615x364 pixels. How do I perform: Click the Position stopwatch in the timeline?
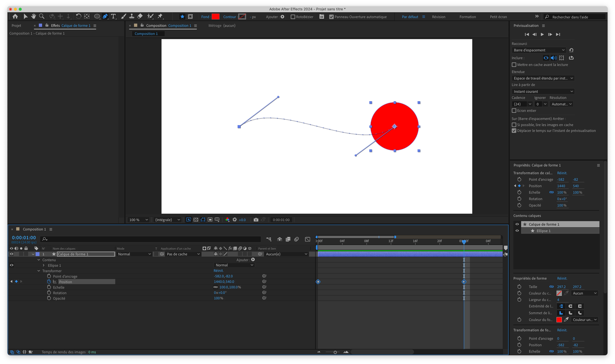tap(49, 282)
